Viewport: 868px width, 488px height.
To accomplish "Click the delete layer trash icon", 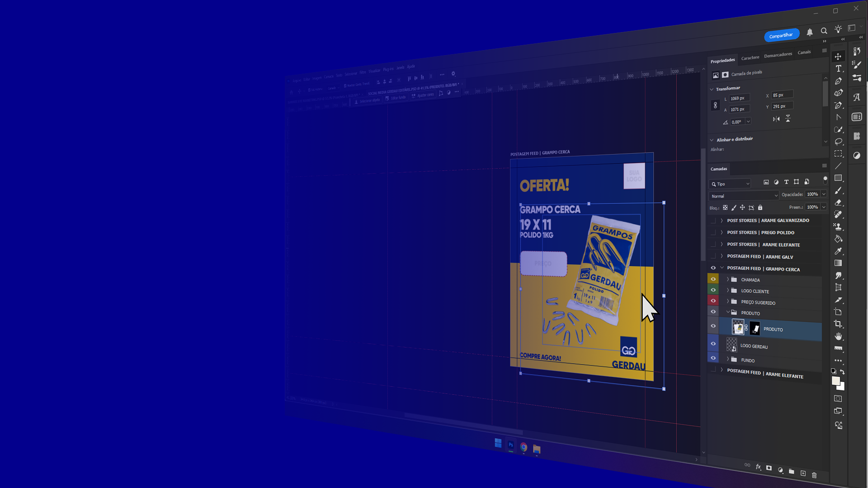I will point(814,475).
